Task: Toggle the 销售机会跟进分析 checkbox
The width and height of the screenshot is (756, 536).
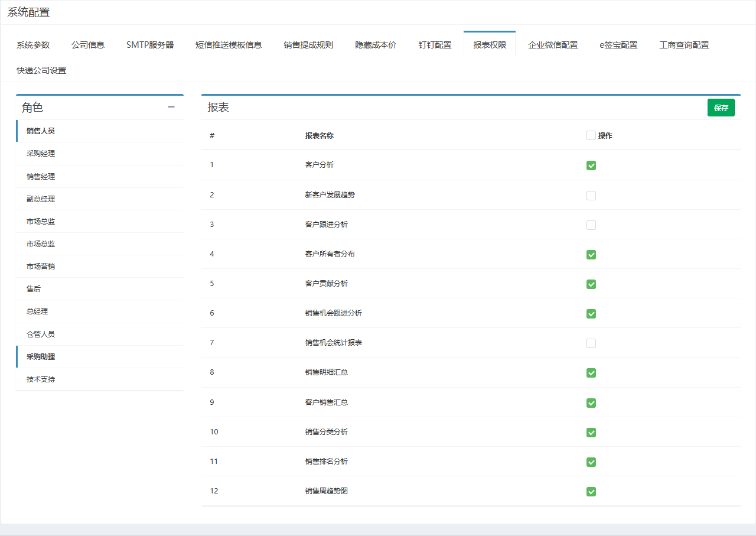Action: point(591,313)
